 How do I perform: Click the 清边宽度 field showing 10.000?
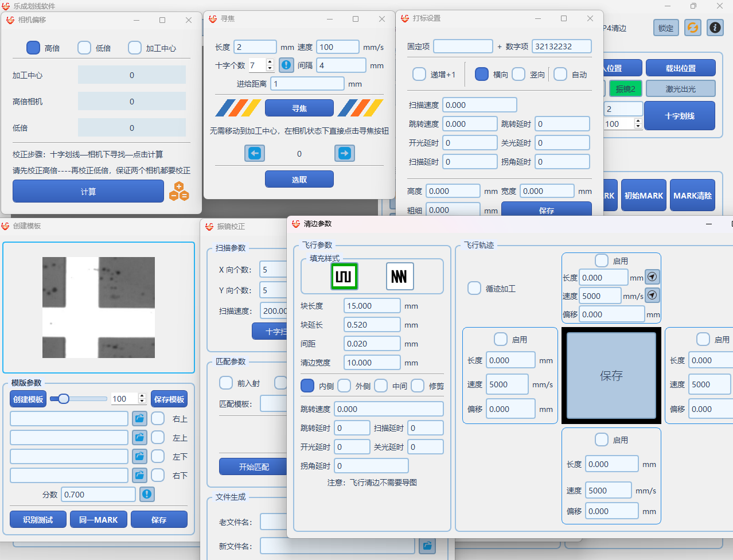372,363
